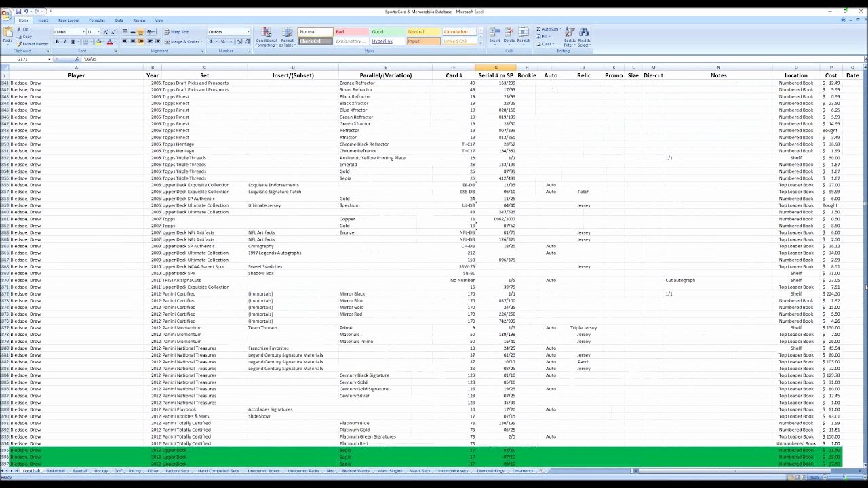Click the Orientation text angle icon

coord(151,32)
